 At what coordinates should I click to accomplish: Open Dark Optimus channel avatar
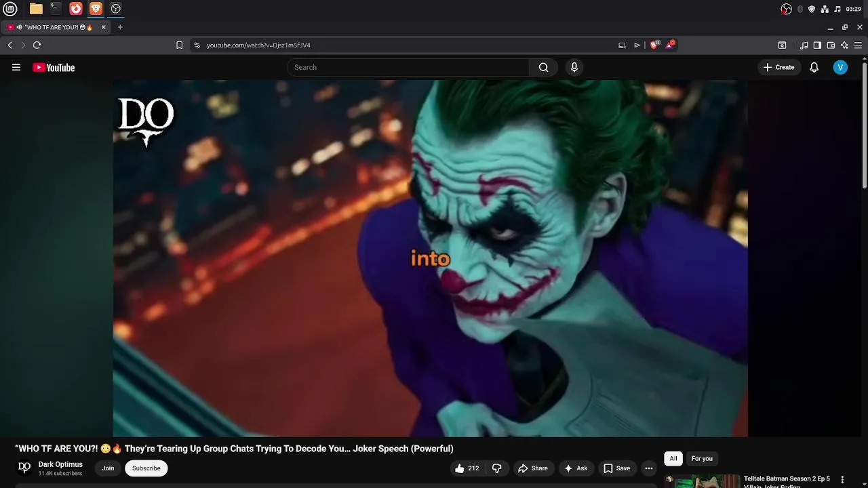(24, 468)
